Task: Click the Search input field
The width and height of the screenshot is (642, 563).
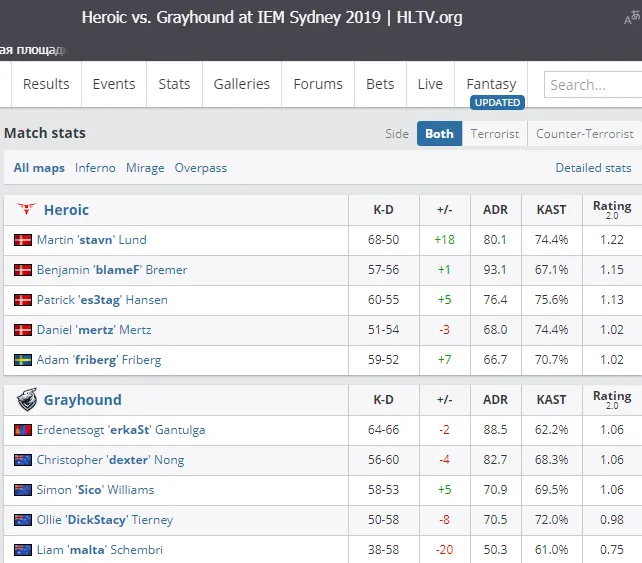Action: (x=593, y=85)
